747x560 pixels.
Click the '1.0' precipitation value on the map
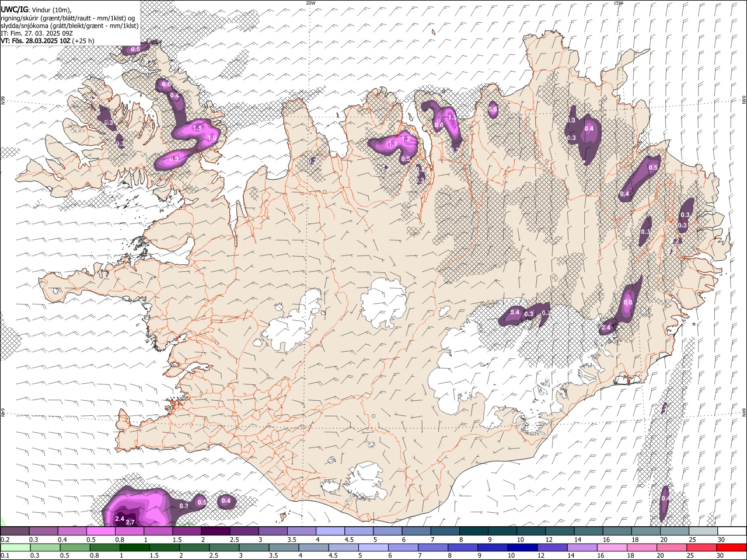(x=212, y=138)
